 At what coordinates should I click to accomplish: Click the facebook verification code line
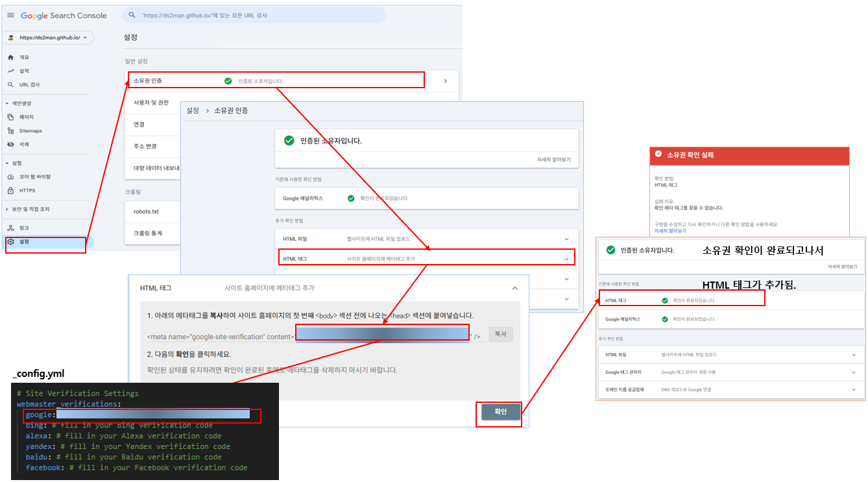[x=136, y=468]
